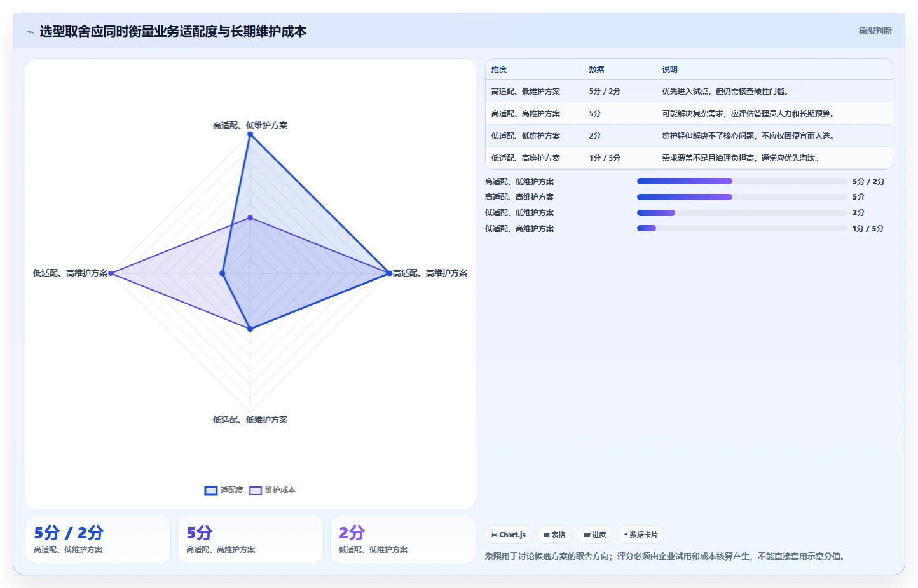Open the purple 2分 stat card

click(403, 539)
